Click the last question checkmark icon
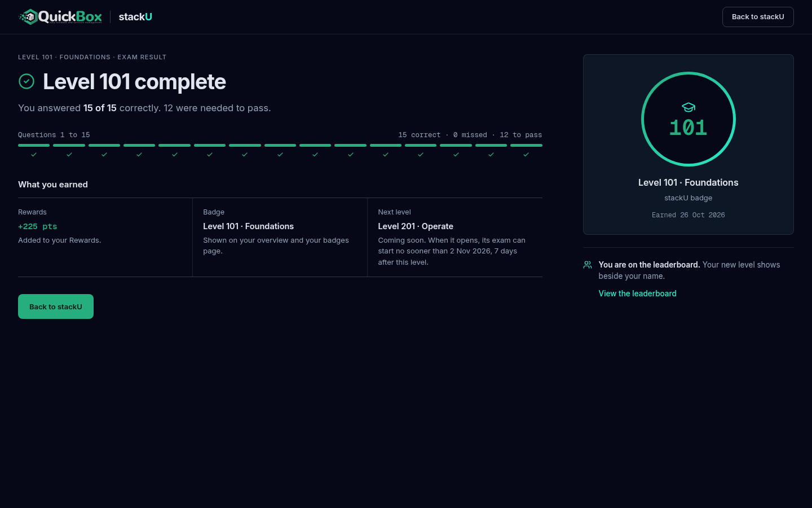This screenshot has height=508, width=812. 526,155
